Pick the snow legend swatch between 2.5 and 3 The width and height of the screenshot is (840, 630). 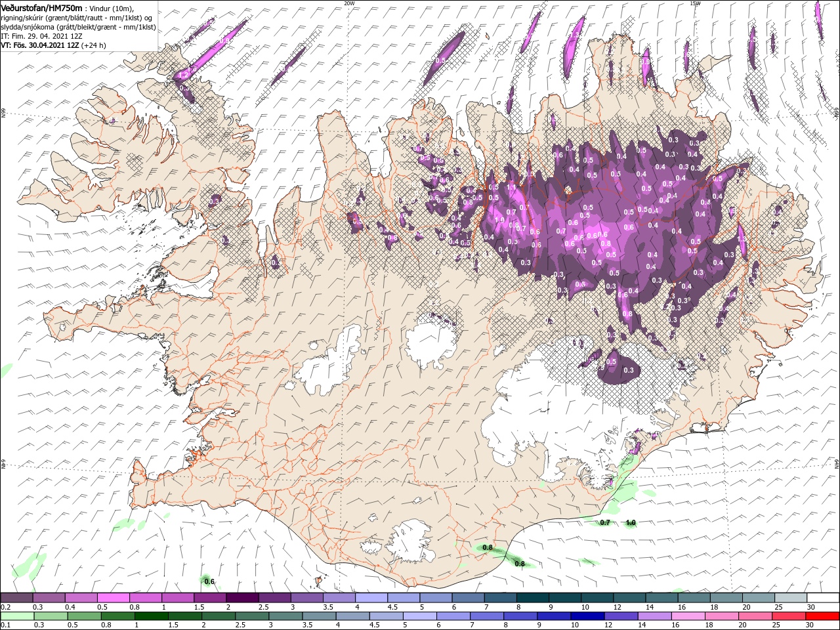click(274, 598)
